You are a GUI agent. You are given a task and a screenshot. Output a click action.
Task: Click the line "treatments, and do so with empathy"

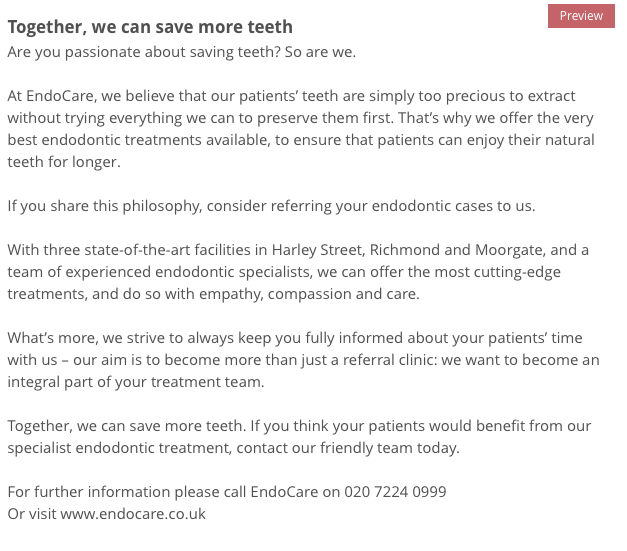(x=213, y=294)
